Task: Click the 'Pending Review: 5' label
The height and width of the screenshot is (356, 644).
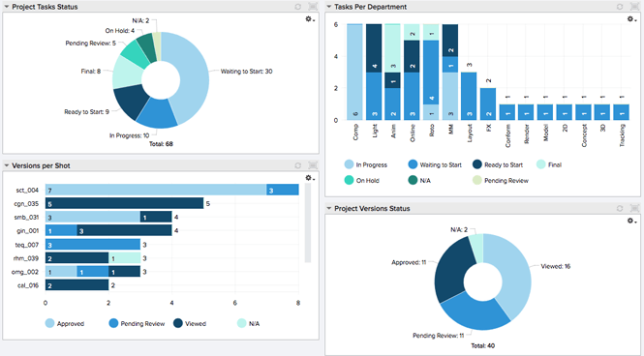Action: 91,44
